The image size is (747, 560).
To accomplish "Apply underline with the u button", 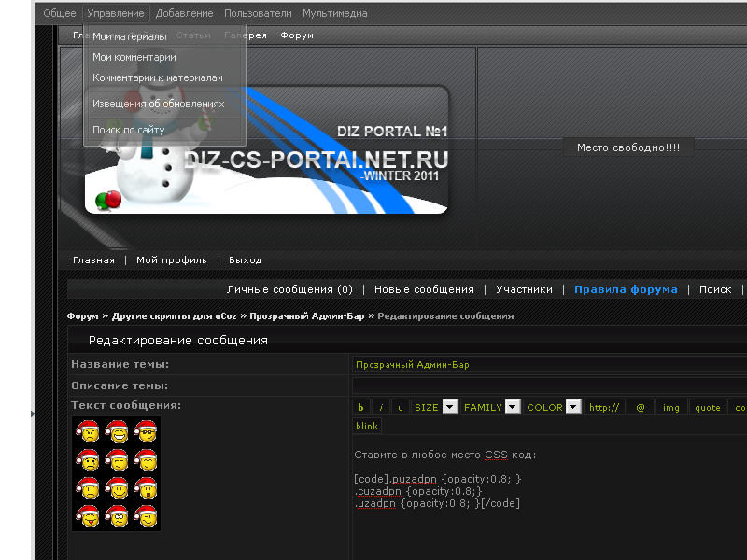I will coord(401,407).
